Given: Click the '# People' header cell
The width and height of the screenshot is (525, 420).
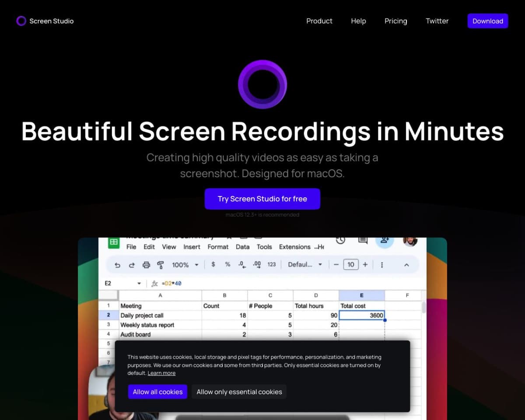Looking at the screenshot, I should 270,306.
